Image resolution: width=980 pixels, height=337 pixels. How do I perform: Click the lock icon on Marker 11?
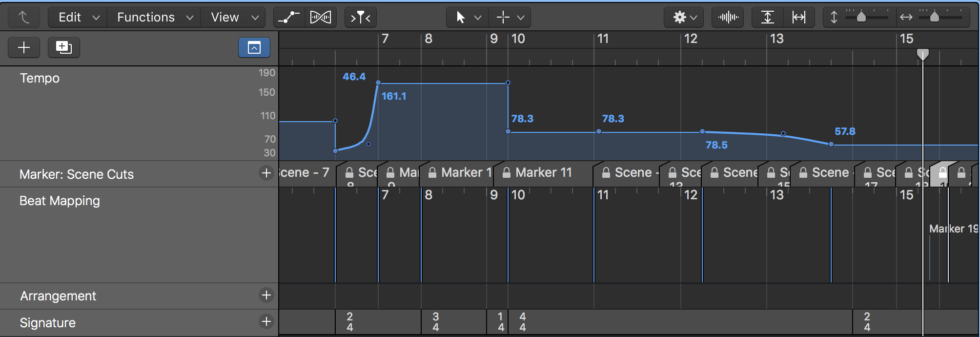507,173
